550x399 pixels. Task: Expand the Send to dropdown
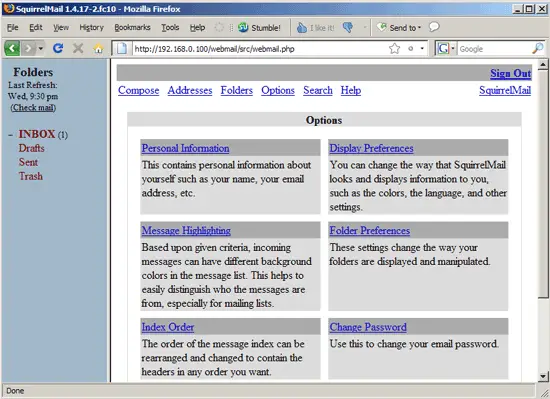pyautogui.click(x=420, y=28)
